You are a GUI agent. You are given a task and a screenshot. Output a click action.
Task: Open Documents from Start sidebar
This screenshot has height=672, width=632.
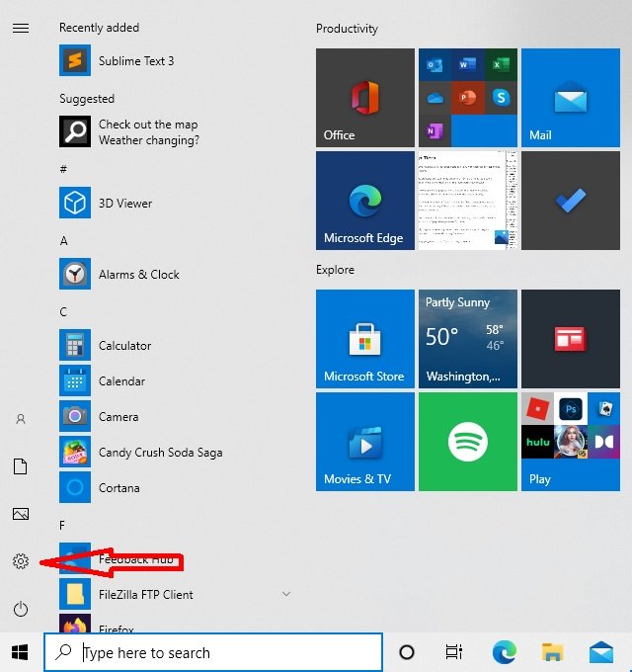coord(21,466)
